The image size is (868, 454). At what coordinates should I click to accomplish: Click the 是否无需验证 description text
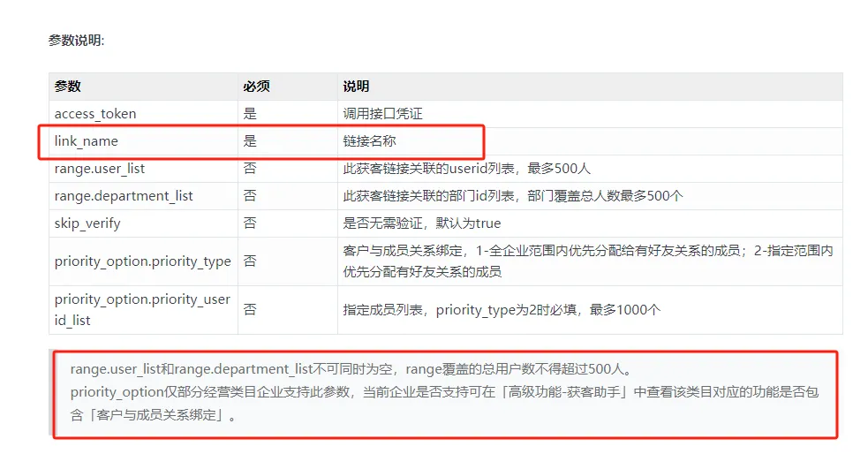pos(421,223)
